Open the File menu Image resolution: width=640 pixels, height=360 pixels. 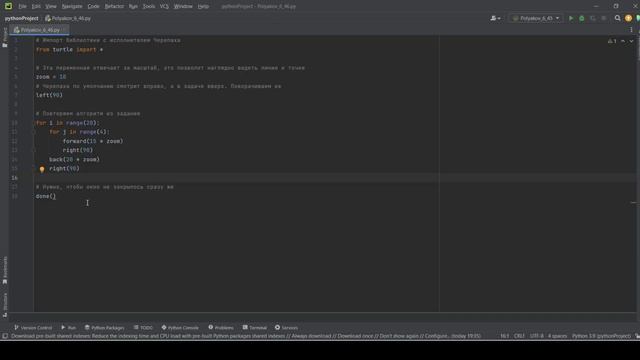(x=22, y=6)
